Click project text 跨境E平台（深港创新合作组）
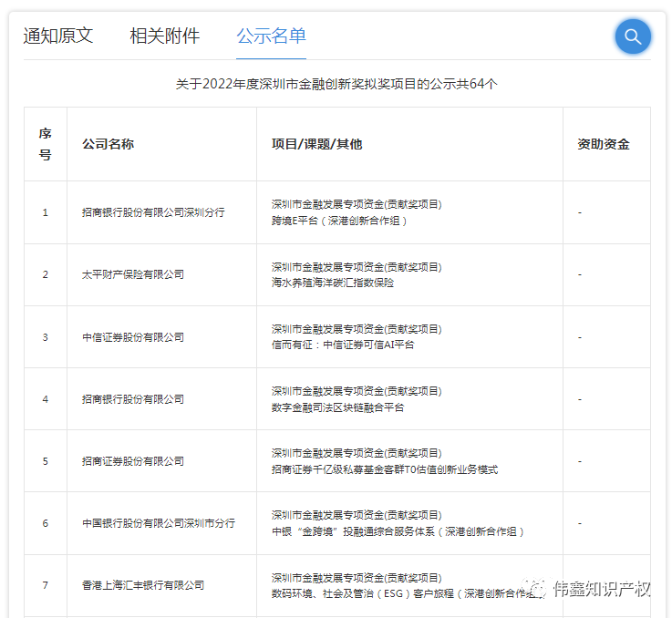Screen dimensions: 672x618 (339, 221)
